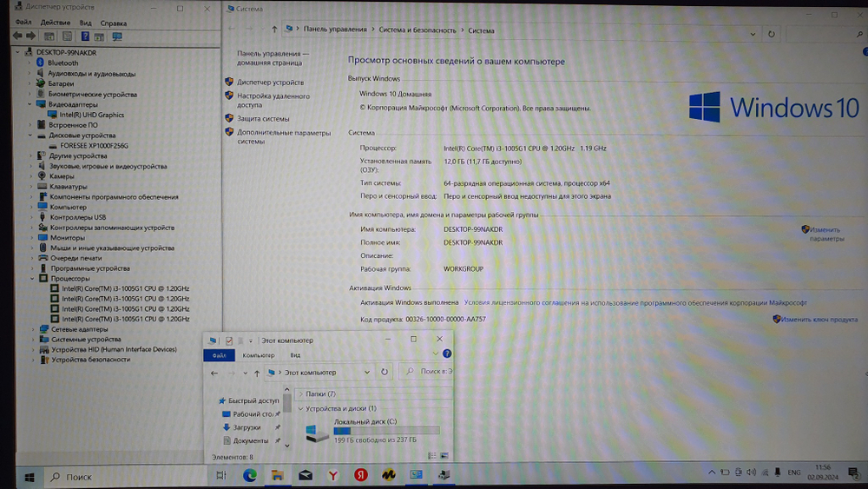
Task: Collapse the Процессоры tree node
Action: pos(32,279)
